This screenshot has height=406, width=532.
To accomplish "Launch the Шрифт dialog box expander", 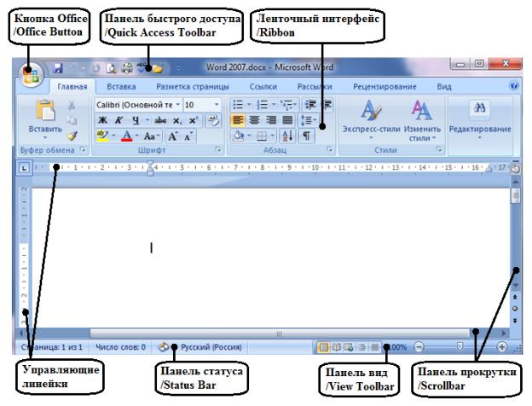I will coord(218,149).
